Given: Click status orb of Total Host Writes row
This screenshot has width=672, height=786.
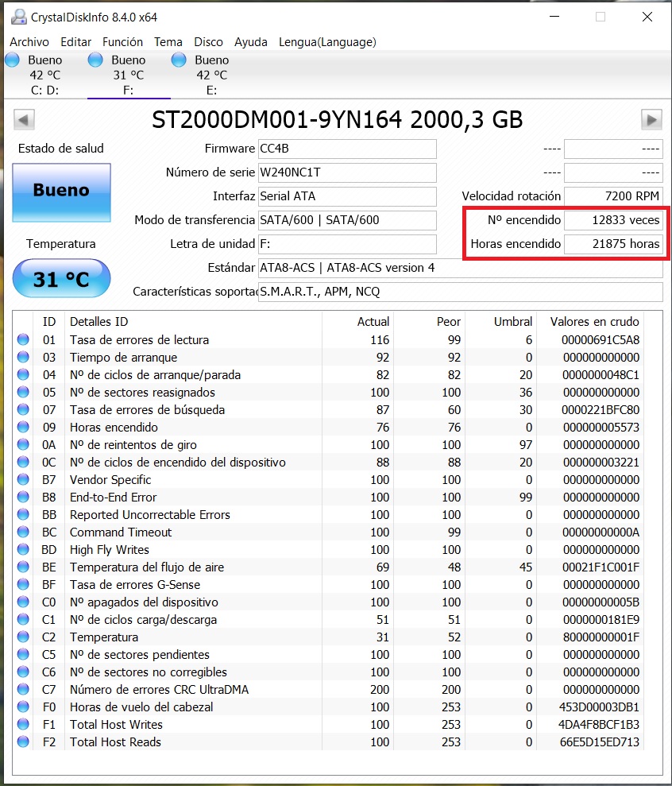Looking at the screenshot, I should (x=23, y=724).
